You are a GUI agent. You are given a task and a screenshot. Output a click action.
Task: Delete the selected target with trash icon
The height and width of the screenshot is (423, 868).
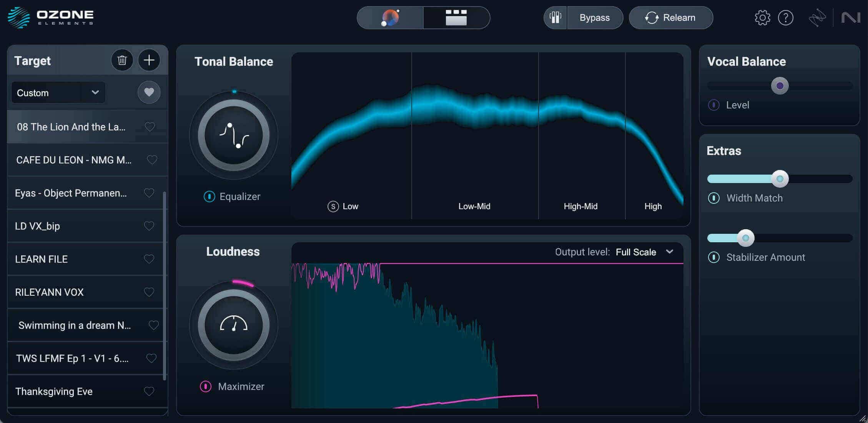[x=122, y=60]
